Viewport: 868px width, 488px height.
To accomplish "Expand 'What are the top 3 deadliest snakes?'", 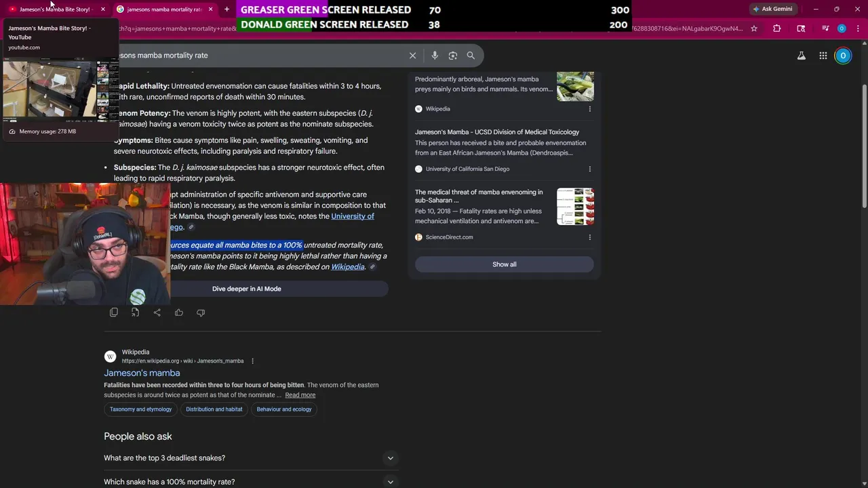I will [x=251, y=458].
